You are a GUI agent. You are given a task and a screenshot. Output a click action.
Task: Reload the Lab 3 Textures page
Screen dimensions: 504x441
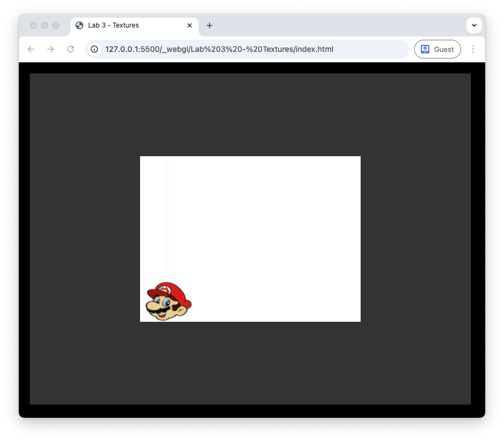click(71, 49)
